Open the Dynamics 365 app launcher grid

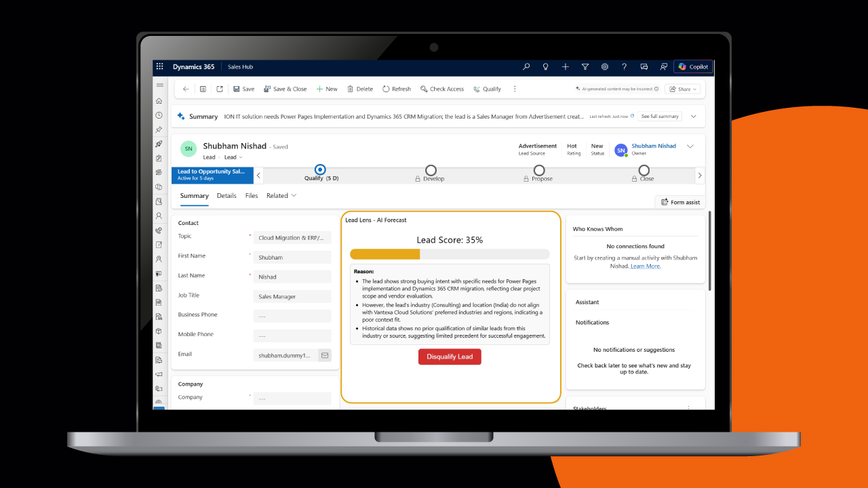pyautogui.click(x=160, y=67)
